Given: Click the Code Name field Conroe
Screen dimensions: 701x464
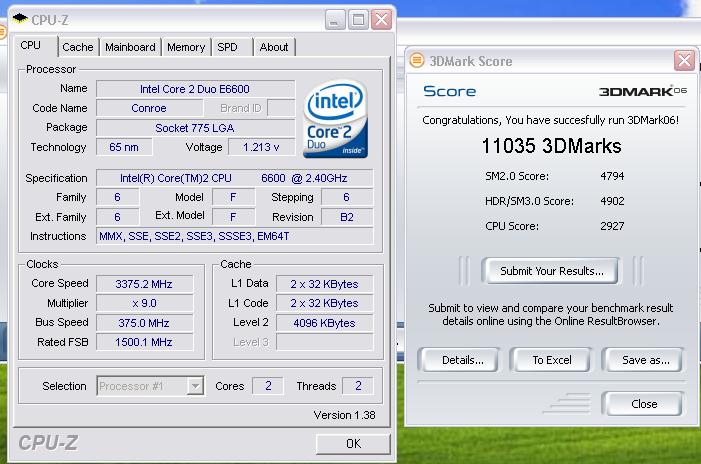Looking at the screenshot, I should [149, 108].
